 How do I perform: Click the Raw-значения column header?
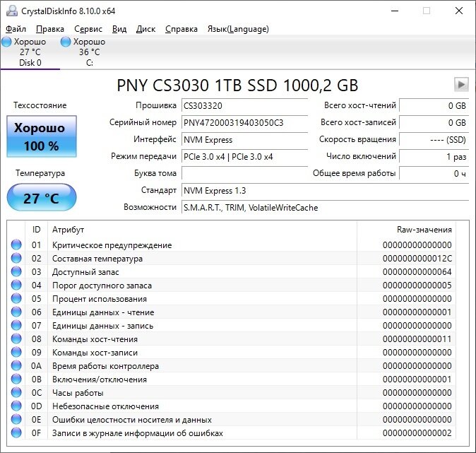coord(407,230)
